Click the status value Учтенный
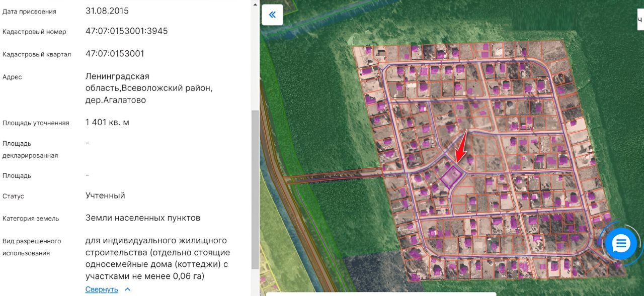The height and width of the screenshot is (296, 644). (x=105, y=195)
